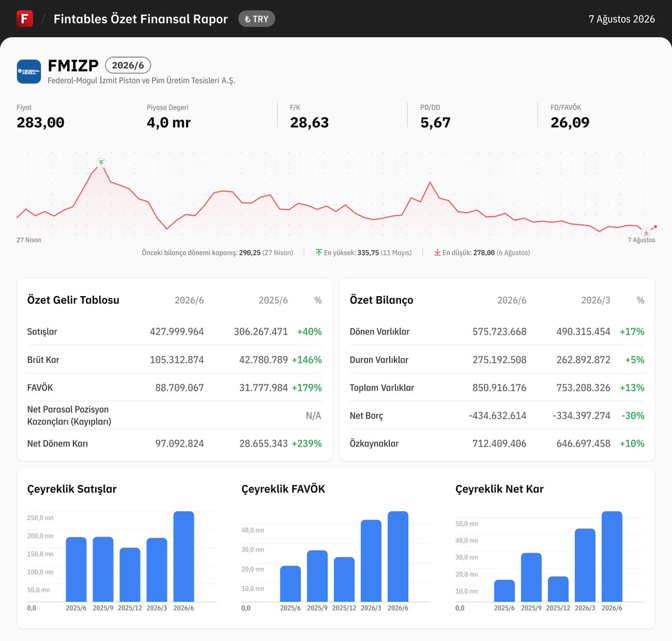Viewport: 672px width, 641px height.
Task: Click the full company name under FMIZP
Action: pos(141,81)
